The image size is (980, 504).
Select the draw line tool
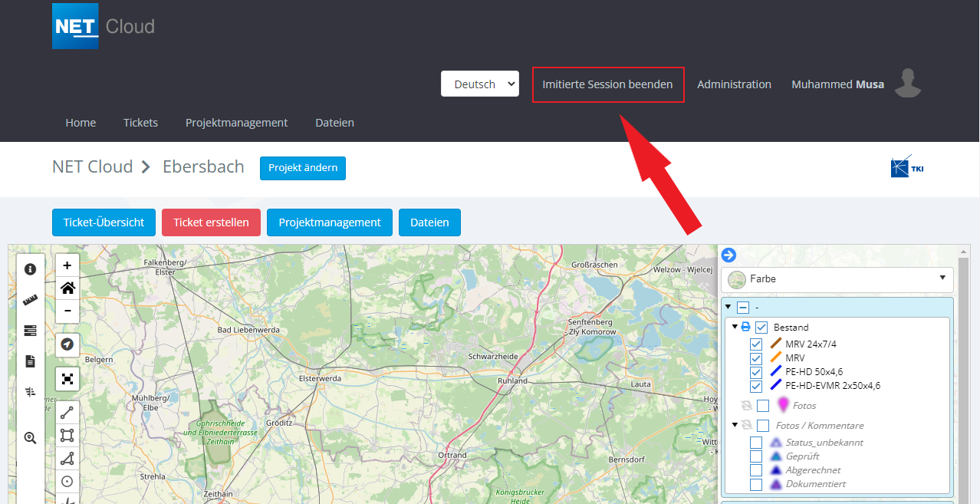coord(67,413)
